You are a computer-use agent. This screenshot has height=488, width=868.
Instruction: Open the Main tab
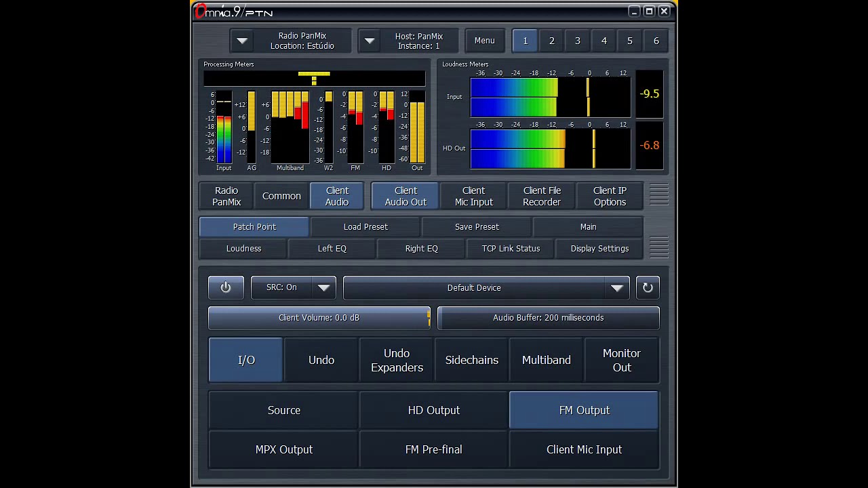(x=588, y=226)
